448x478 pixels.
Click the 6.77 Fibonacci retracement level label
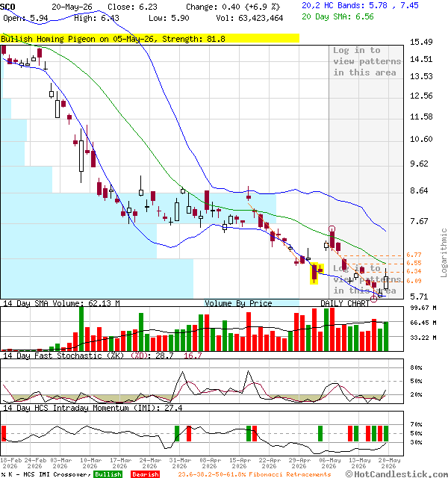click(x=414, y=255)
